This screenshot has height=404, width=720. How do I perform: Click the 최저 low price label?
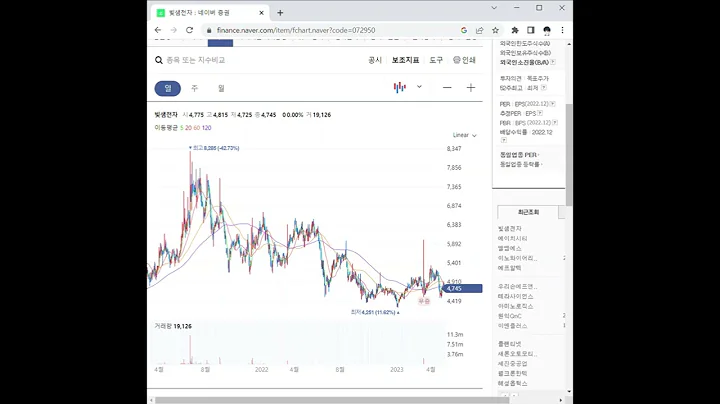tap(375, 312)
